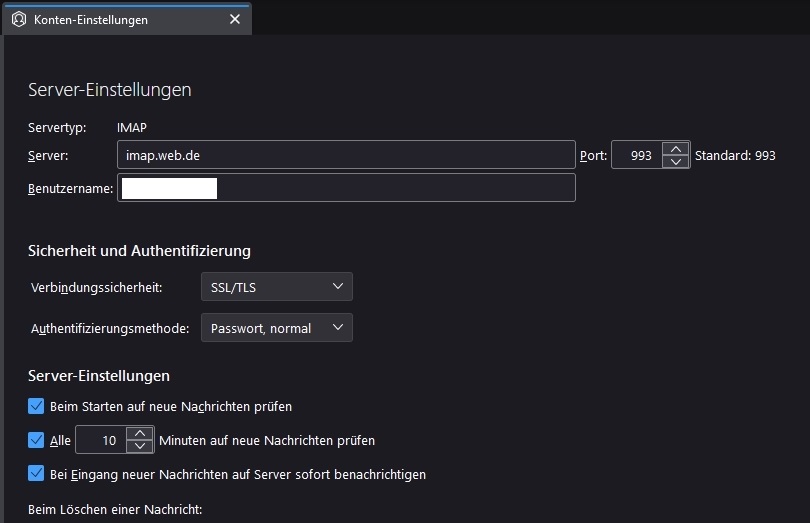Click the Port label
Screen dimensions: 810x523
593,156
